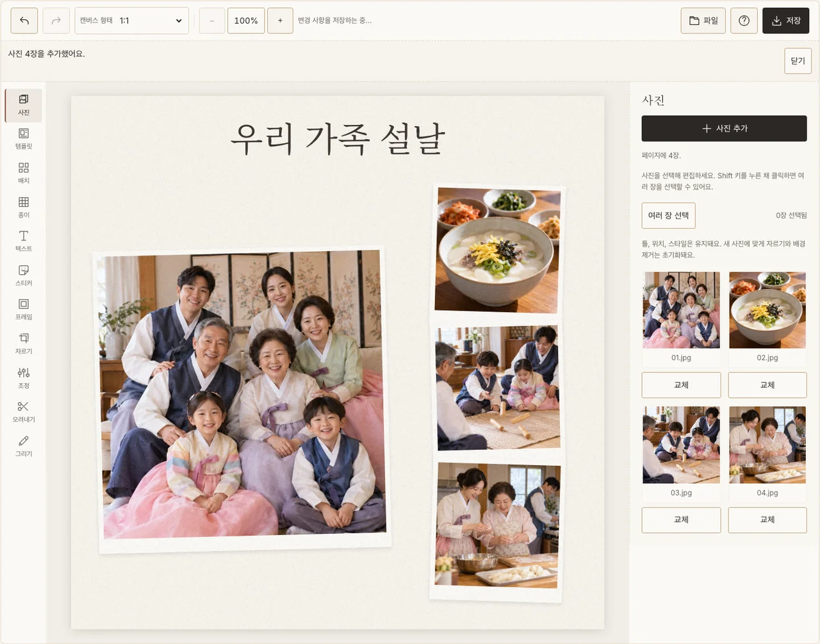Open the 프레임 frame tool
Viewport: 820px width, 644px height.
pyautogui.click(x=24, y=310)
